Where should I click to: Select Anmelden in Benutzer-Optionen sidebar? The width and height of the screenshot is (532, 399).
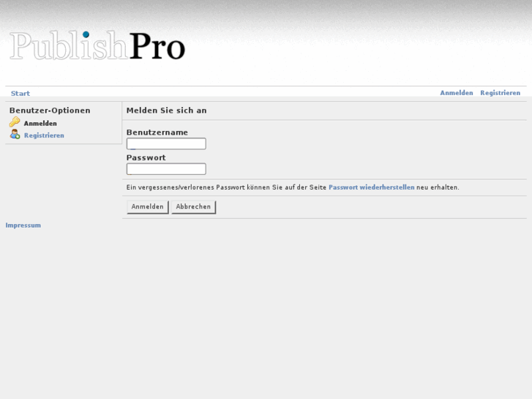40,123
